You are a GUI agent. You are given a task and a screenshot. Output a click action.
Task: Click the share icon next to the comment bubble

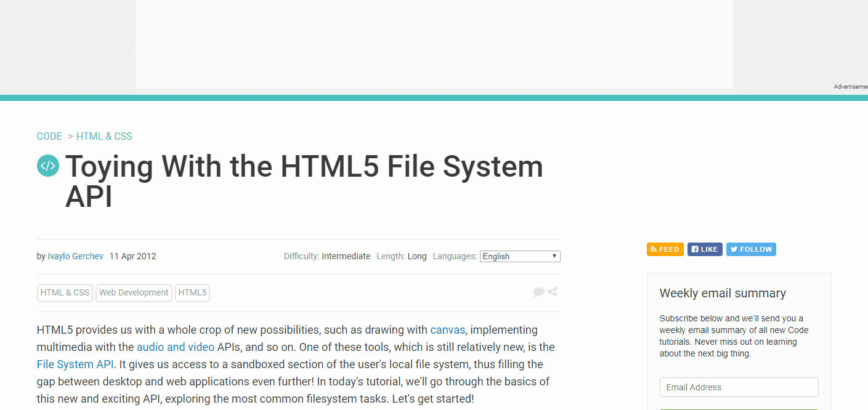[x=553, y=291]
